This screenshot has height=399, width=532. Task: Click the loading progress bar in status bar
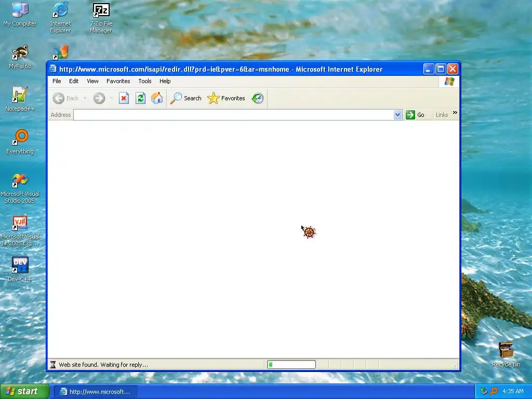pos(291,365)
